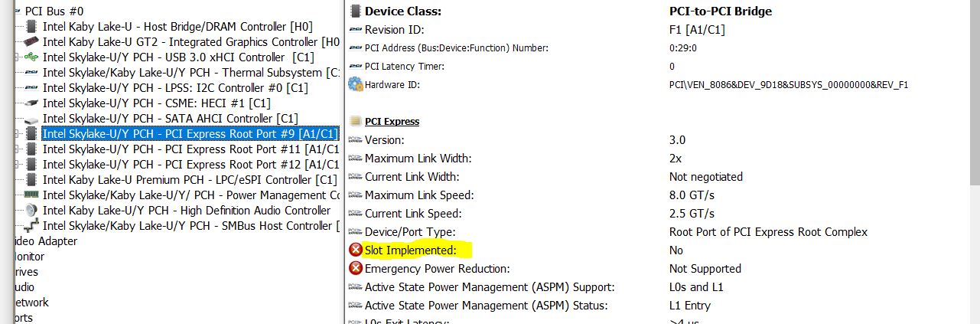Expand PCI Express Root Port #9 node
The image size is (980, 324).
tap(17, 134)
